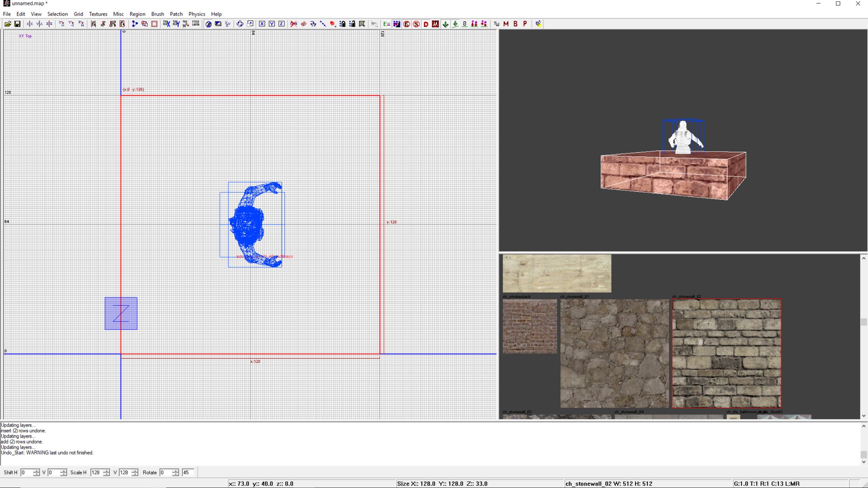868x488 pixels.
Task: Click the red M toolbar icon
Action: (x=506, y=24)
